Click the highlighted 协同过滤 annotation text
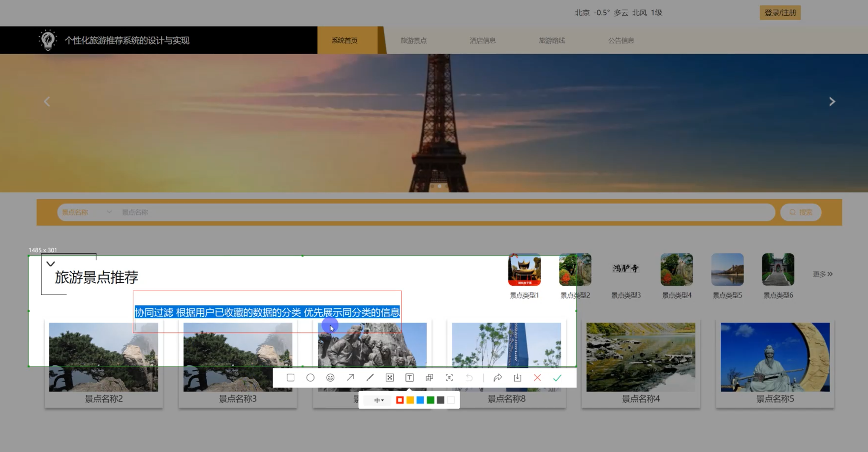868x452 pixels. (267, 312)
